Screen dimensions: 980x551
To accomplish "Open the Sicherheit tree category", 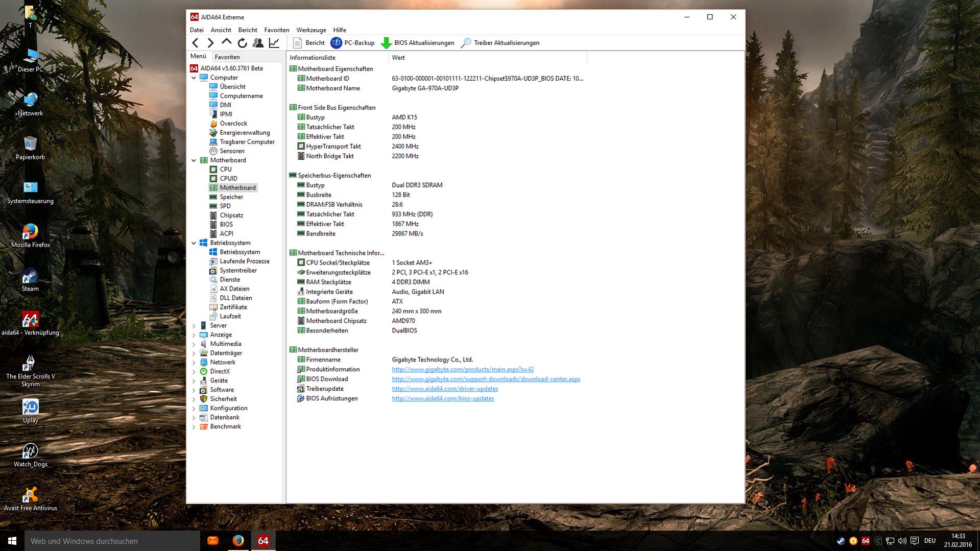I will [x=223, y=399].
